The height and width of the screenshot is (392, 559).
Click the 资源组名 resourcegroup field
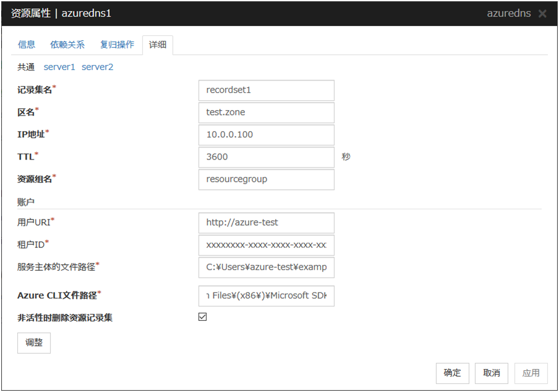[x=266, y=179]
